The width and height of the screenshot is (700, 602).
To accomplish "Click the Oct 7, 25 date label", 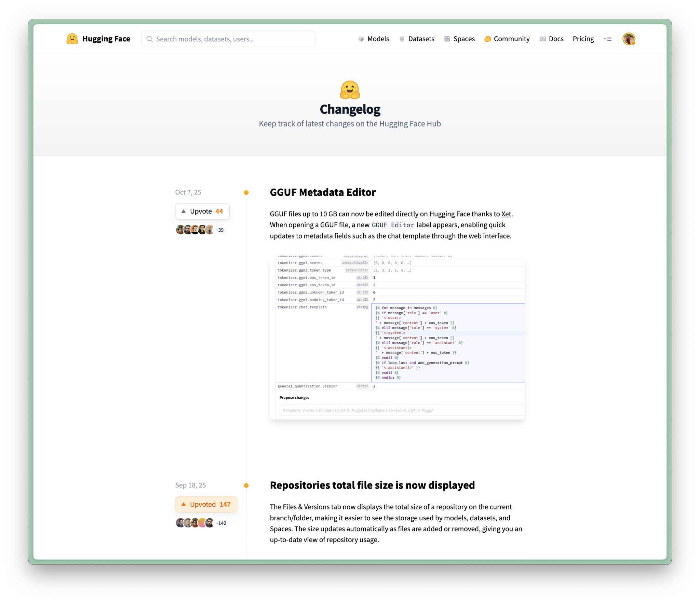I will tap(188, 192).
